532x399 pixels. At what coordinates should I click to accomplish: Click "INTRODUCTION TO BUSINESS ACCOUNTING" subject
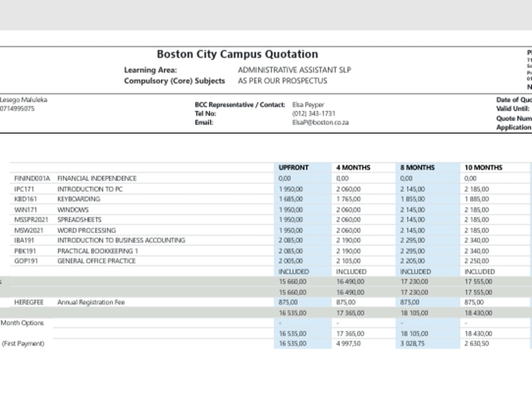pos(121,240)
